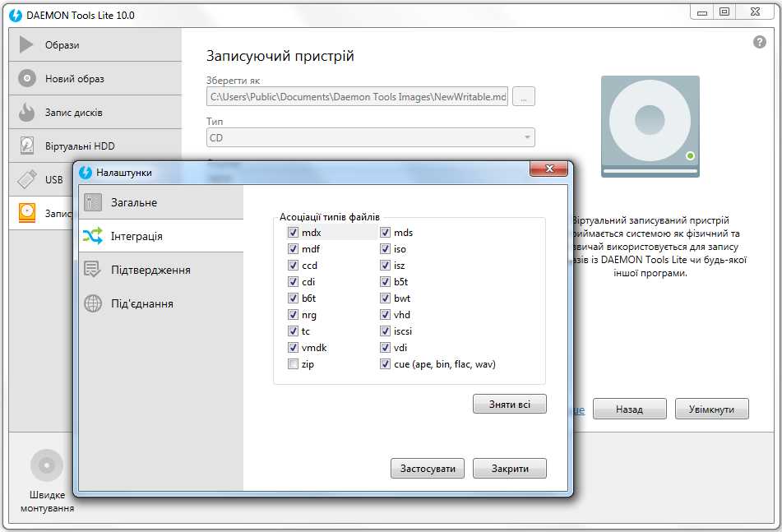This screenshot has width=782, height=532.
Task: Click the Швидке монтування disc icon
Action: 47,465
